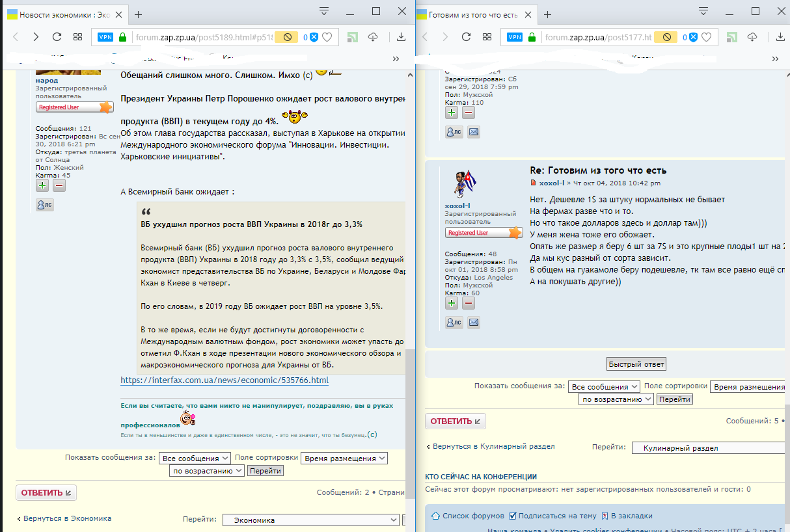This screenshot has height=532, width=790.
Task: Switch to the Новости экономики browser tab
Action: click(x=65, y=14)
